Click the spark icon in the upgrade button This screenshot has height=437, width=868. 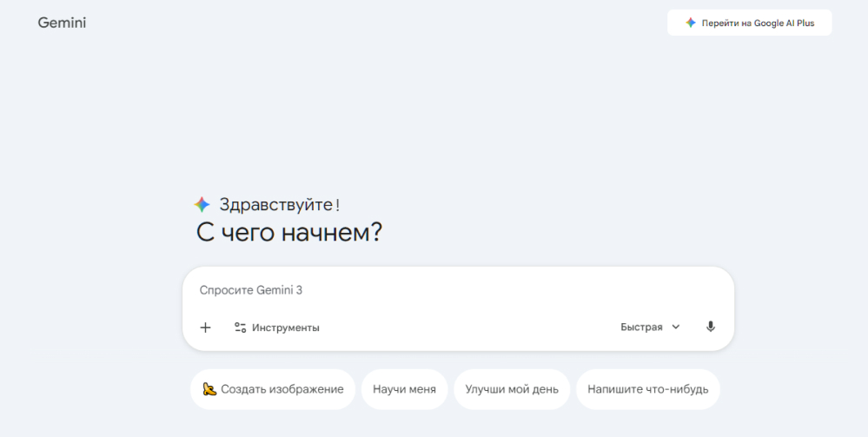(x=691, y=23)
